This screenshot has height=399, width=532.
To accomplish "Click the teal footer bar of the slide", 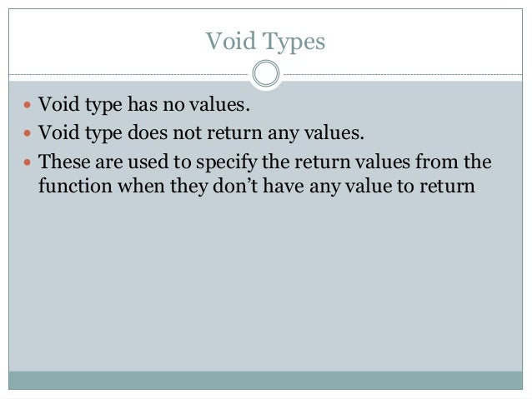I will tap(266, 380).
